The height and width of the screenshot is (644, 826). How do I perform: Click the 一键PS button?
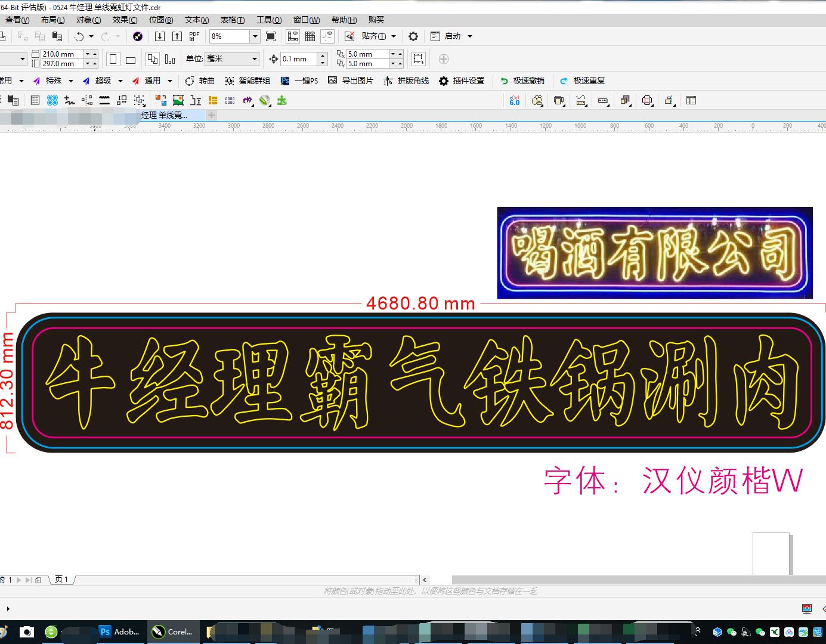pos(299,80)
